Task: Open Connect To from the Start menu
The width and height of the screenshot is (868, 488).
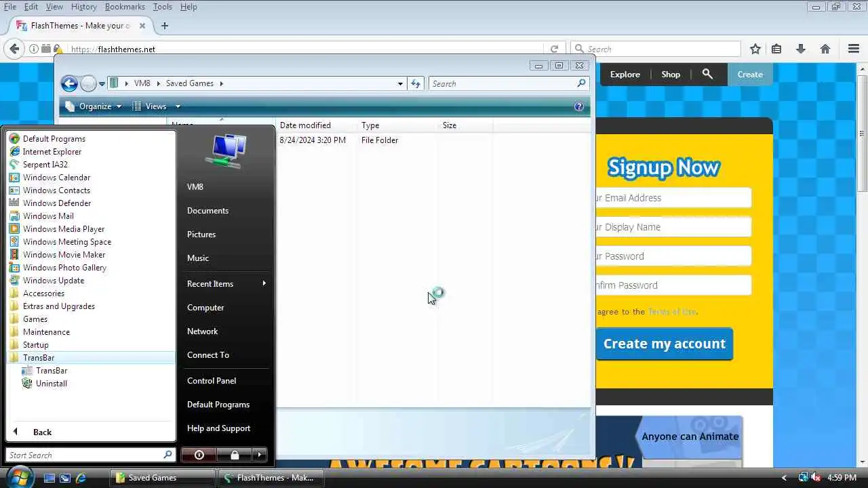Action: click(208, 355)
